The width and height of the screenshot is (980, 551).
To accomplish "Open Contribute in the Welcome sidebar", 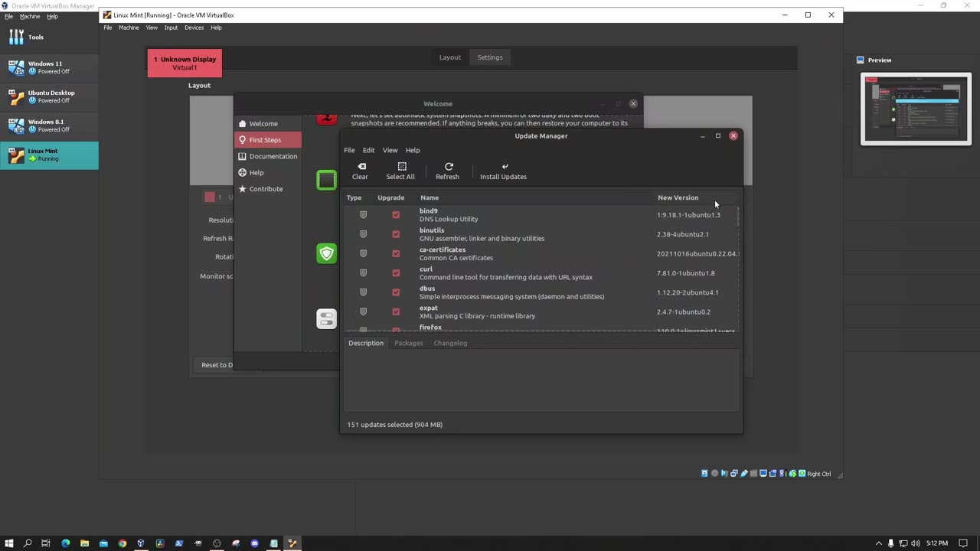I will coord(268,189).
